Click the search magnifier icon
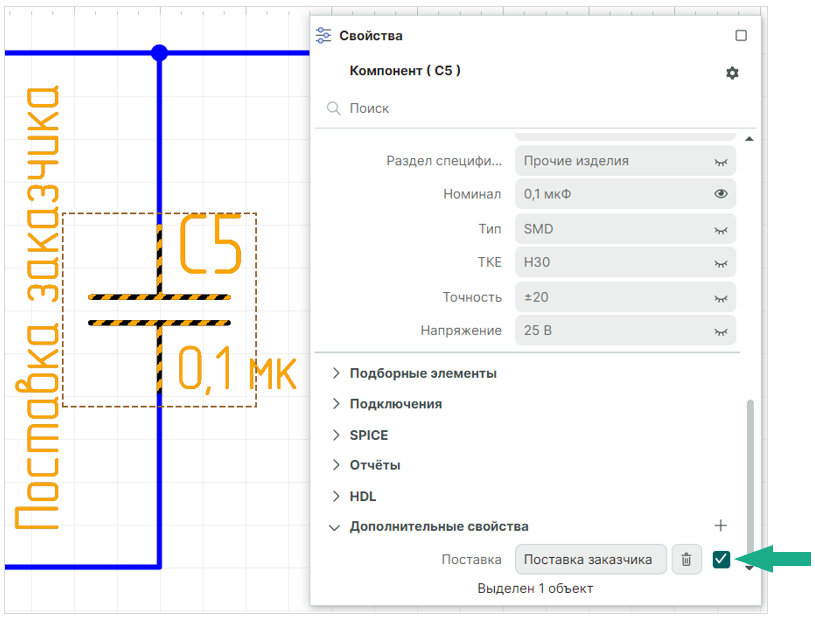 [x=334, y=108]
